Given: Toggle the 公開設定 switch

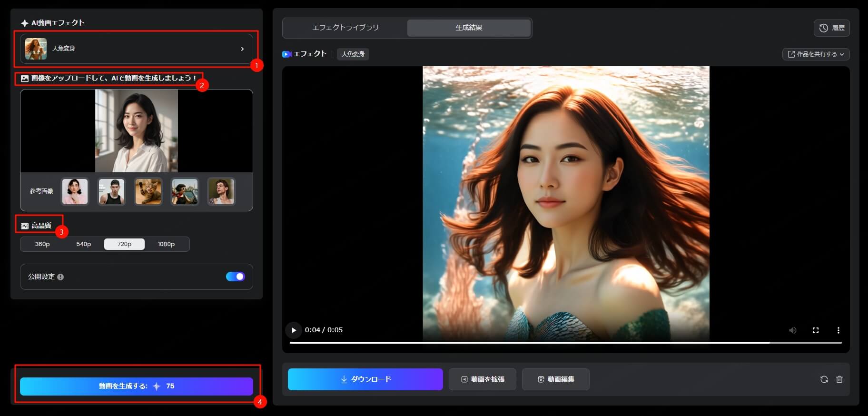Looking at the screenshot, I should [x=236, y=277].
